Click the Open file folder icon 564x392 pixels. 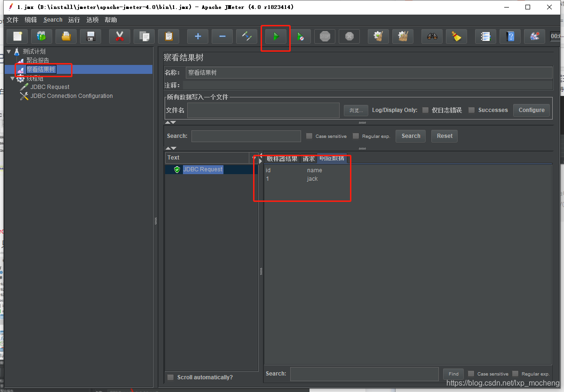(x=66, y=36)
